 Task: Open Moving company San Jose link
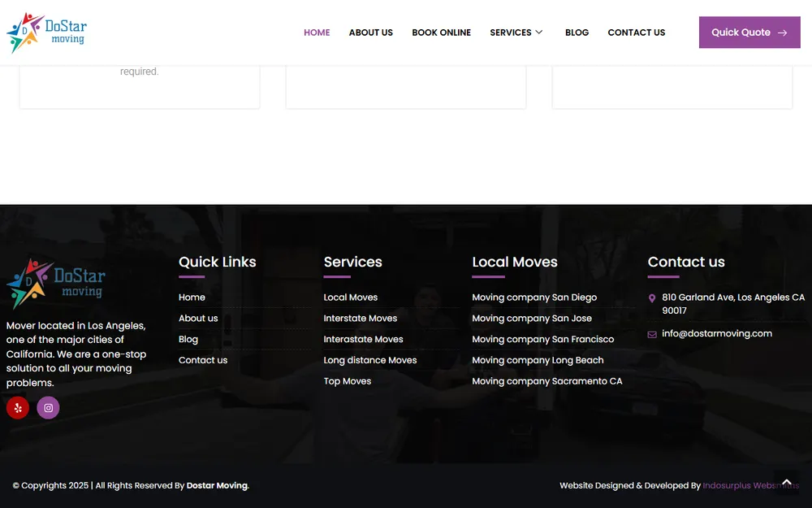point(532,319)
